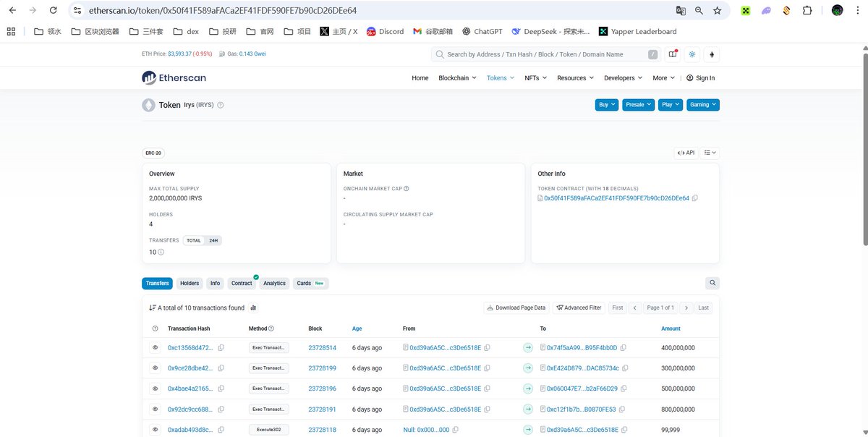Copy recipient address 0xc12f1b7b...B0870FE53
The height and width of the screenshot is (437, 868).
(622, 409)
